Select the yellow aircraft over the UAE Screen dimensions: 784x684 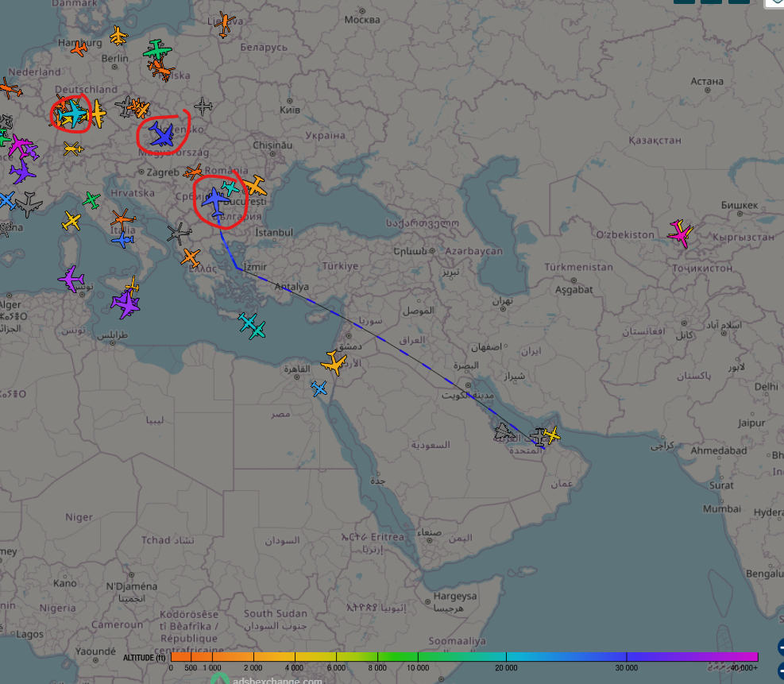tap(551, 435)
